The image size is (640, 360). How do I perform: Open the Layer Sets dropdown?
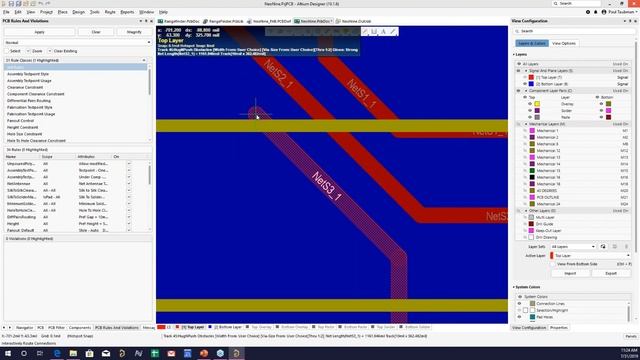click(x=573, y=247)
